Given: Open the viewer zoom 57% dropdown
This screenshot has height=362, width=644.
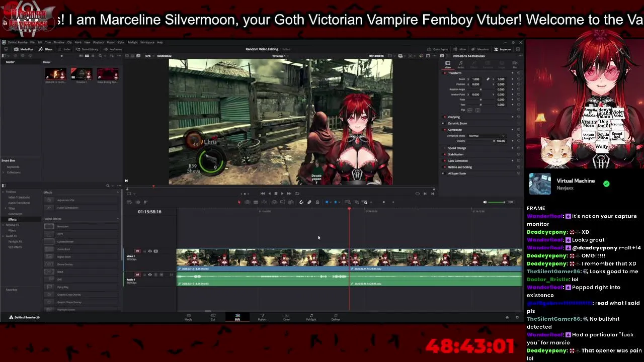Looking at the screenshot, I should coord(149,56).
